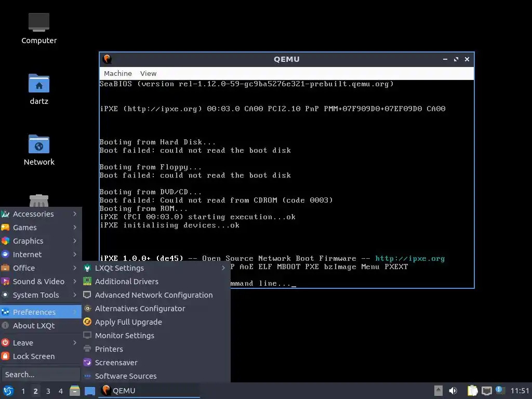
Task: Click the Screensaver purple icon
Action: click(87, 362)
